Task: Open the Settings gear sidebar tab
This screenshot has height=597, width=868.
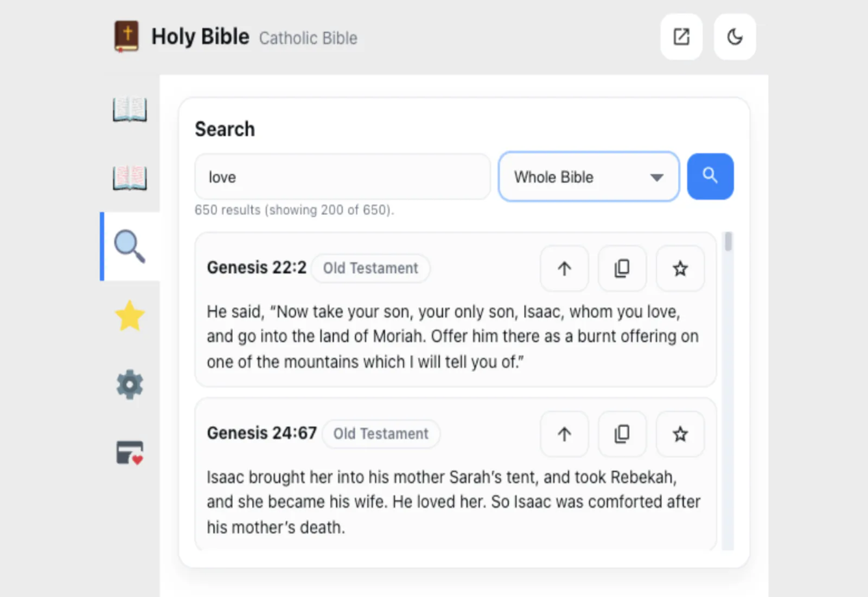Action: [130, 385]
